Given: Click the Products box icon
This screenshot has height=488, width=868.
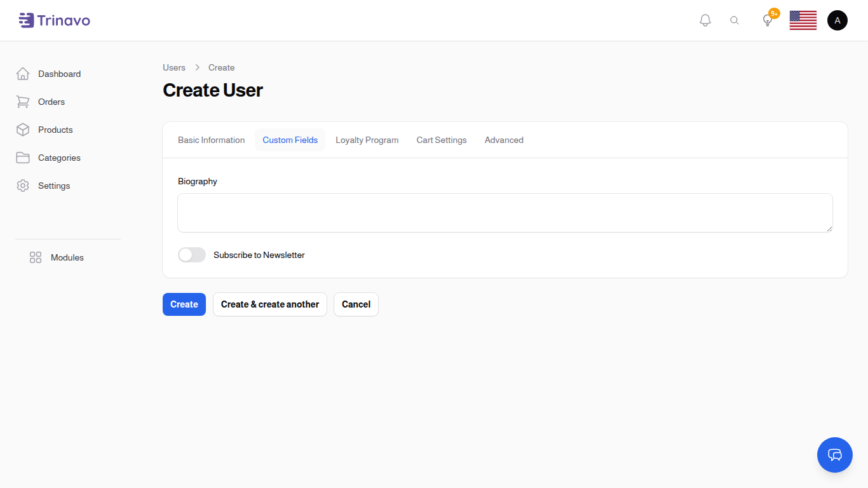Looking at the screenshot, I should coord(23,130).
